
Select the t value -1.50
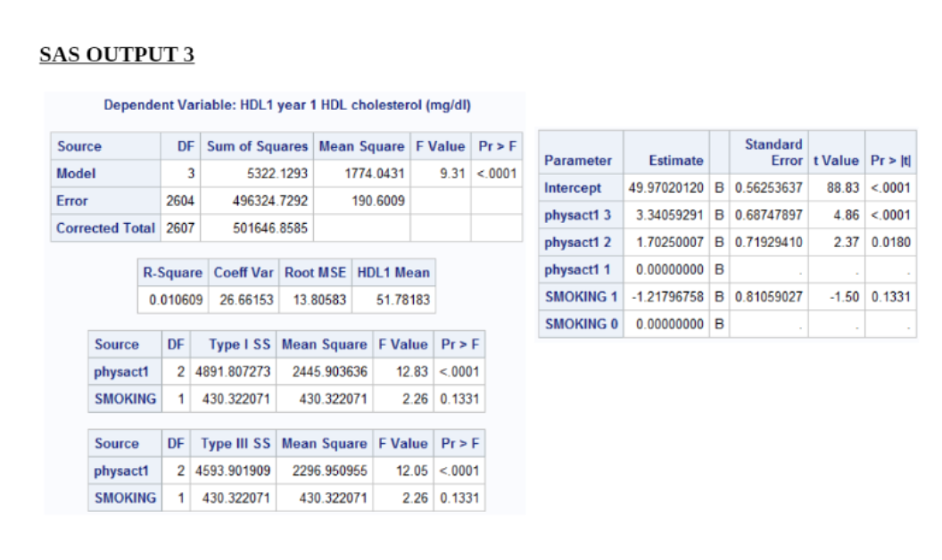(845, 297)
